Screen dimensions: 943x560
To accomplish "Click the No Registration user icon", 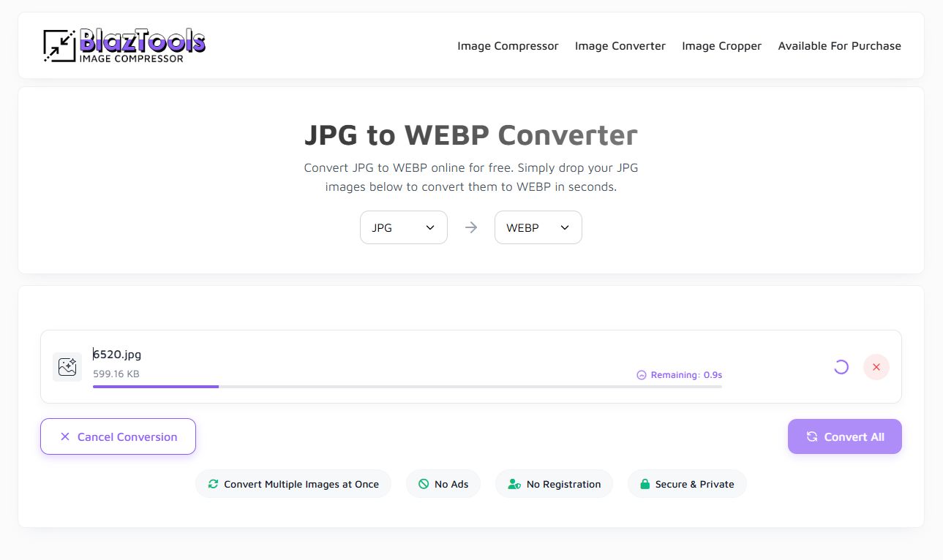I will click(514, 484).
